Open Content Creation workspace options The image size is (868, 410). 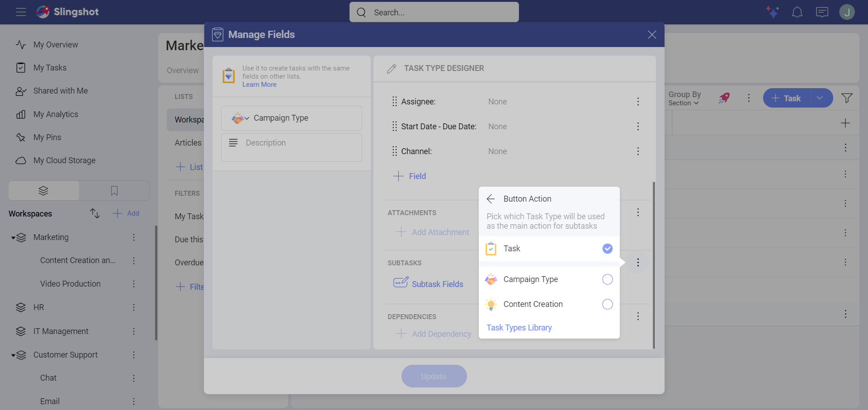point(134,261)
